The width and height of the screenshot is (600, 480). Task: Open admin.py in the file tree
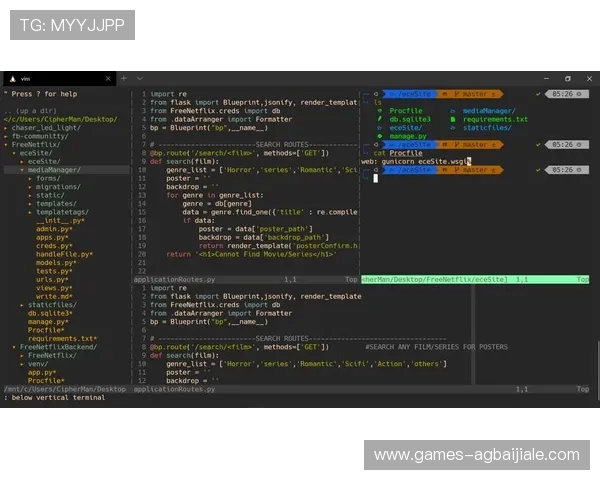tap(50, 229)
